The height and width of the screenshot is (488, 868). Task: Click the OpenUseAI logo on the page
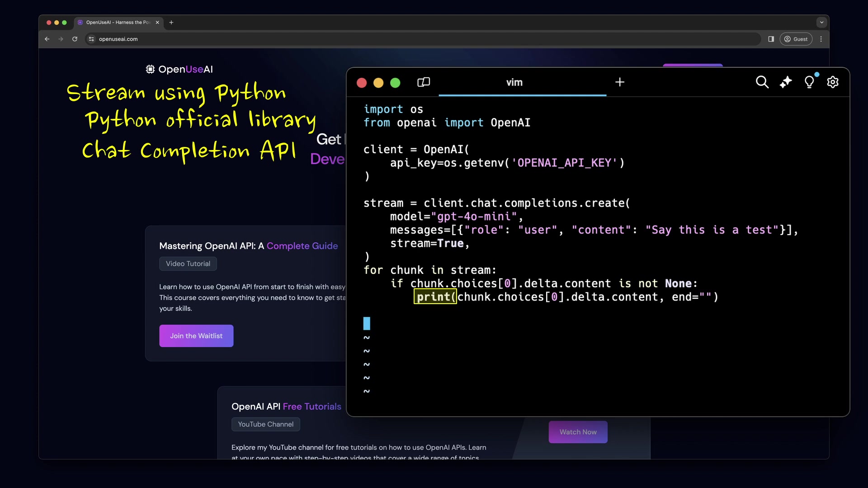(179, 69)
